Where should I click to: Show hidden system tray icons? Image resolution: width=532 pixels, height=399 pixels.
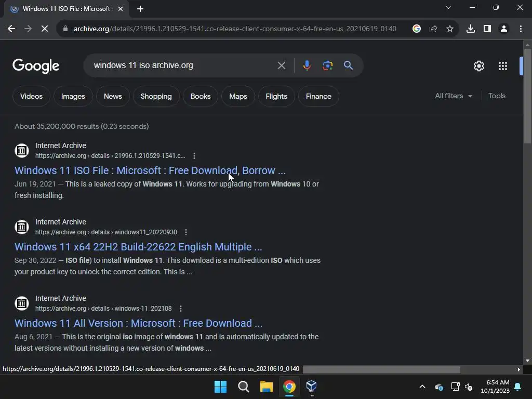(x=422, y=387)
